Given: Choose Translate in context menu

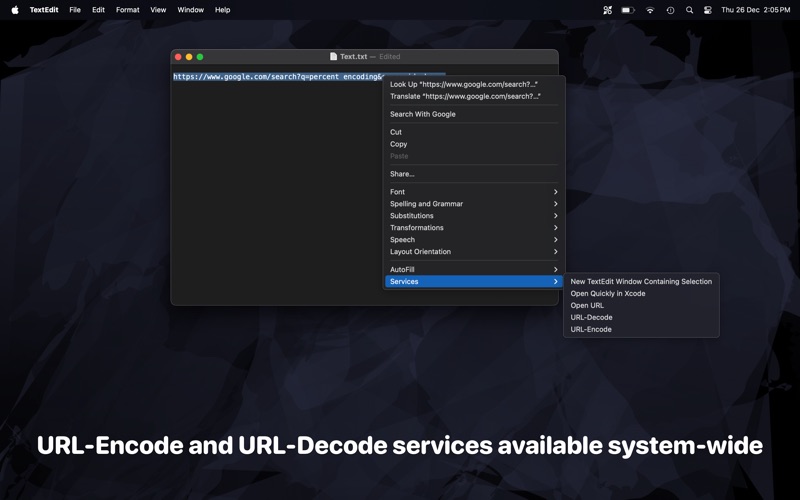Looking at the screenshot, I should 473,96.
